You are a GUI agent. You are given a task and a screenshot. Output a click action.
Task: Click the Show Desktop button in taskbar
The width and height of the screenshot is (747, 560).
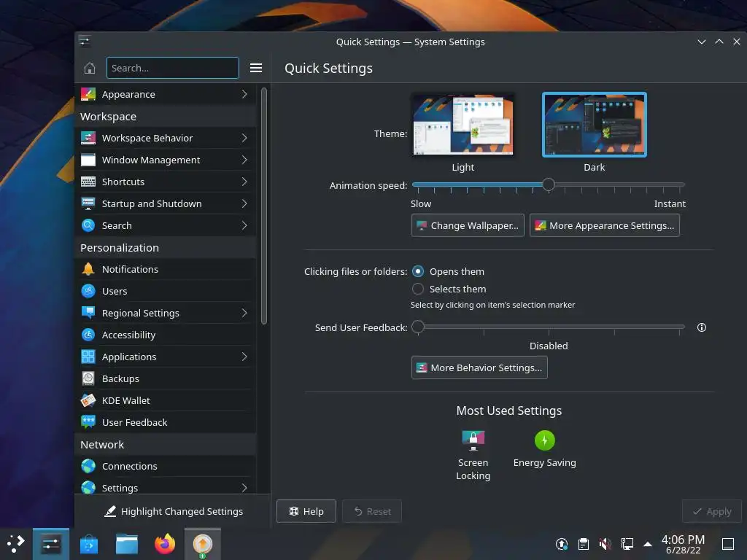(x=728, y=544)
